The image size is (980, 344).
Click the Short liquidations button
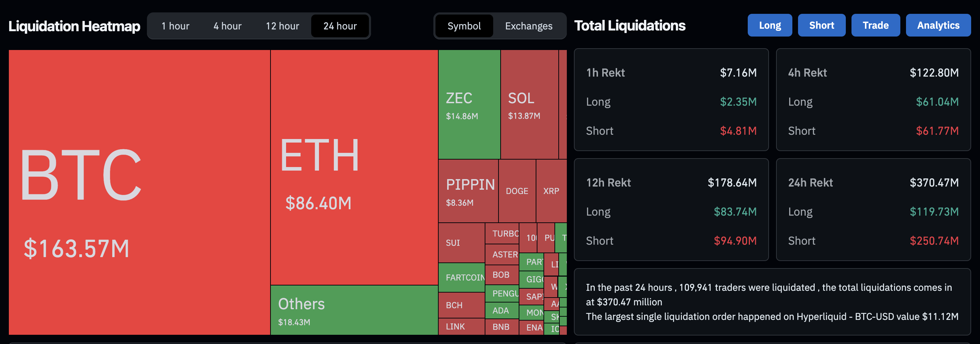[821, 25]
